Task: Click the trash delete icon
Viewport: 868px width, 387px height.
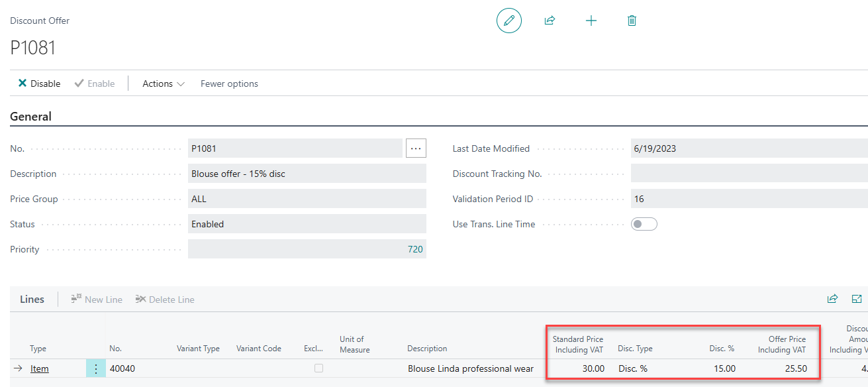Action: (632, 21)
